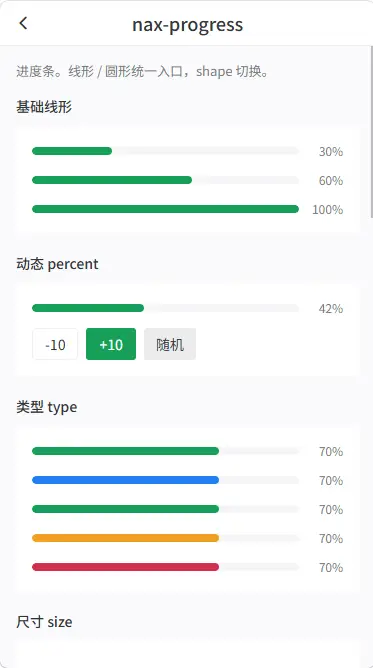This screenshot has width=373, height=668.
Task: Click the 尺寸 size section heading
Action: 44,622
